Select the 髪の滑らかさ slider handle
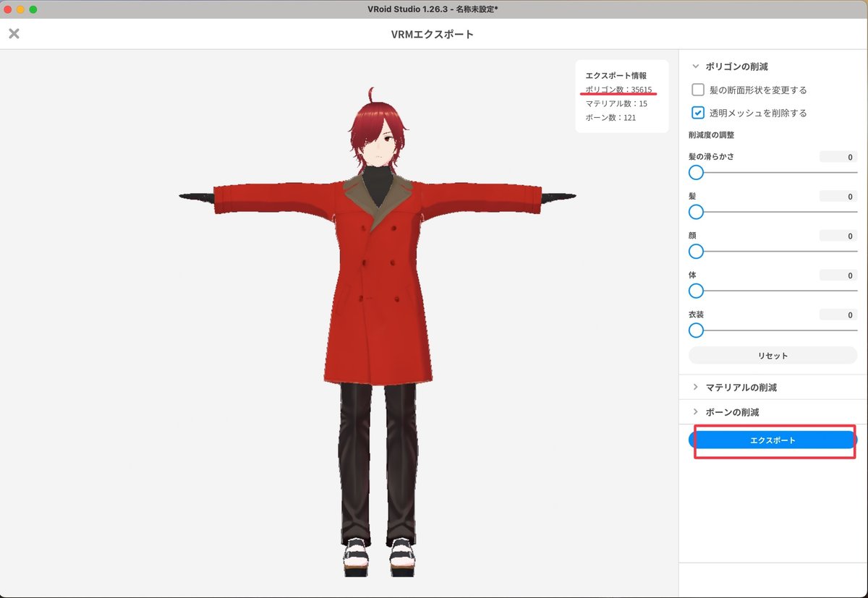This screenshot has height=598, width=868. [696, 172]
